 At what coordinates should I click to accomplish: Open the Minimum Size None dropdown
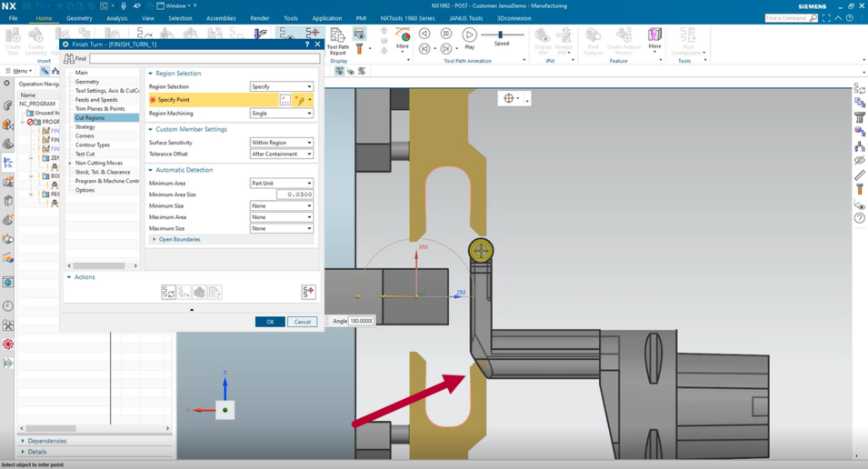[282, 206]
